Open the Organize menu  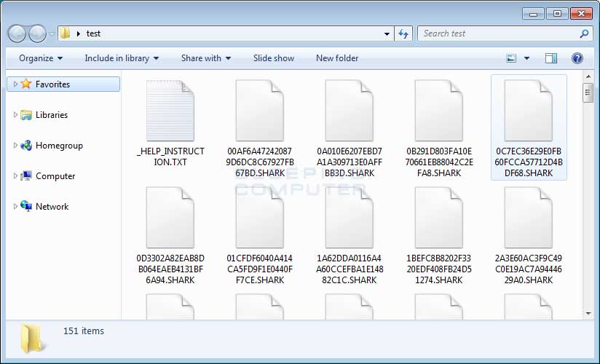click(41, 58)
